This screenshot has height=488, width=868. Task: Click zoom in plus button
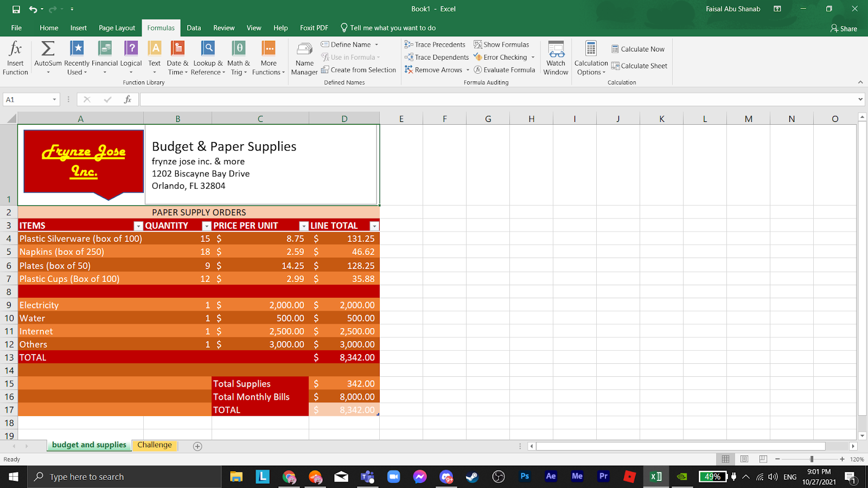(x=842, y=459)
